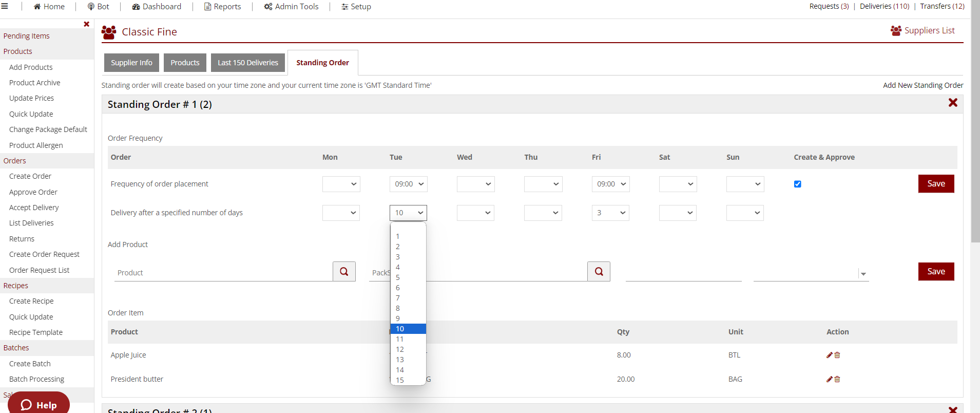Edit the President butter order item
The height and width of the screenshot is (413, 980).
coord(829,379)
